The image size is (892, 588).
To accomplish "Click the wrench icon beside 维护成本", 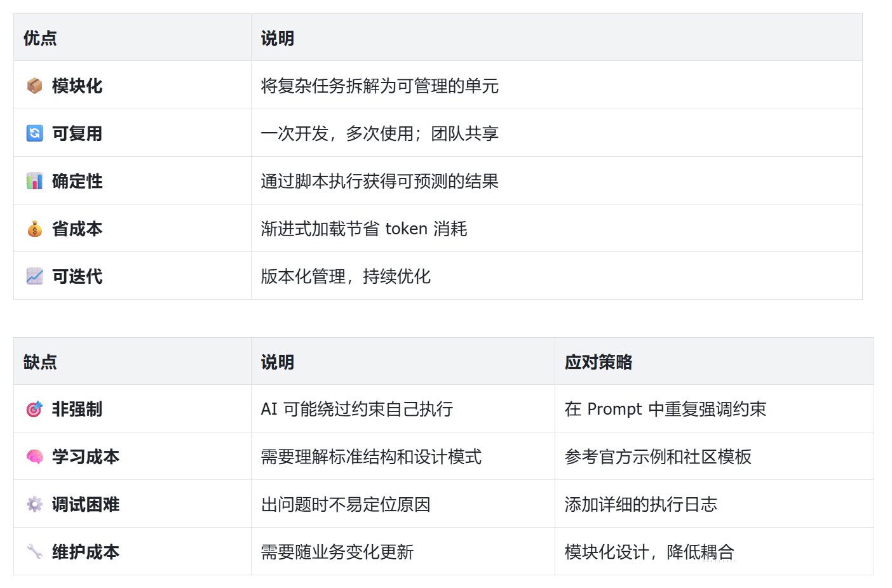I will (34, 552).
